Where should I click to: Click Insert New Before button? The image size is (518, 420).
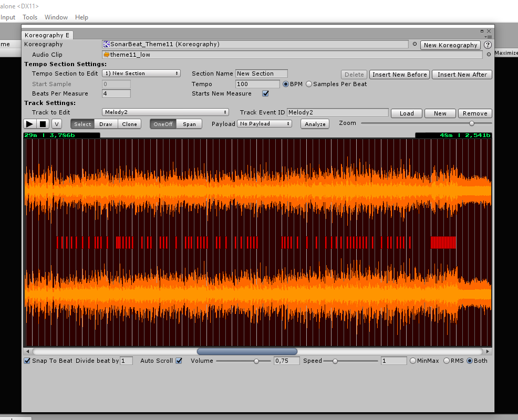[399, 75]
